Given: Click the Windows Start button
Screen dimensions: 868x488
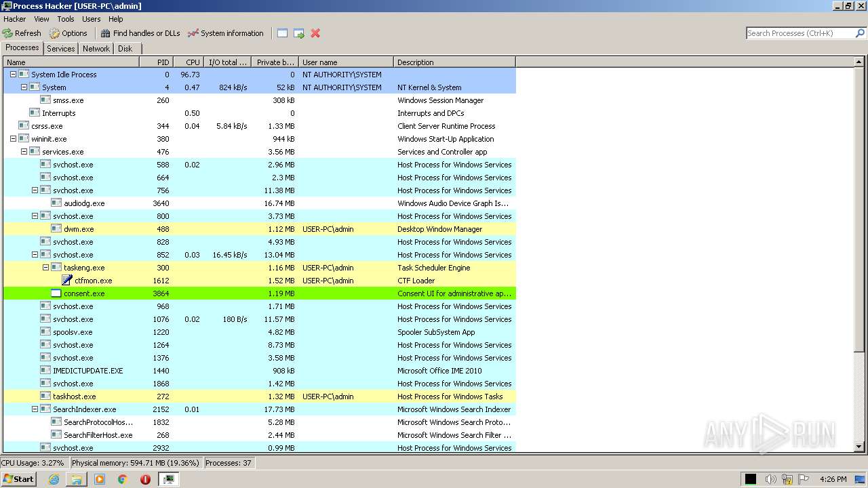Looking at the screenshot, I should tap(18, 479).
